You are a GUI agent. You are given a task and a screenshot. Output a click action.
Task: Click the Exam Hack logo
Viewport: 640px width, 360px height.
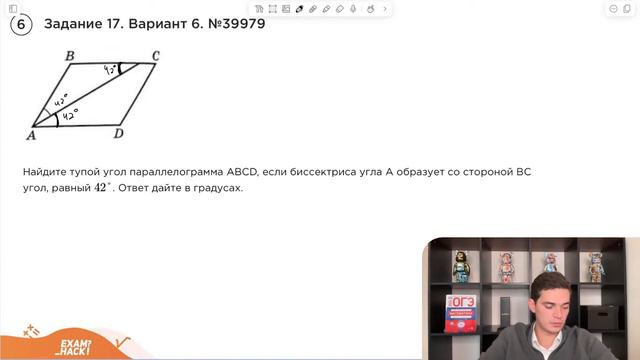[73, 347]
